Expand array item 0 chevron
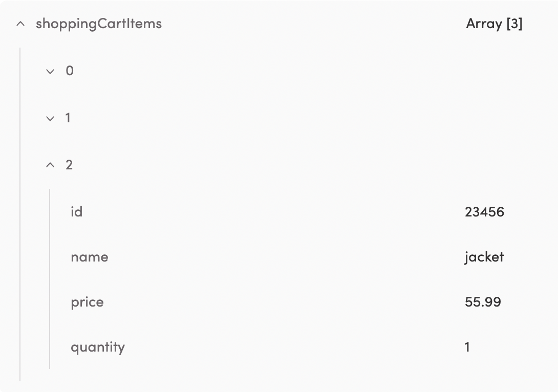Image resolution: width=558 pixels, height=392 pixels. 50,71
